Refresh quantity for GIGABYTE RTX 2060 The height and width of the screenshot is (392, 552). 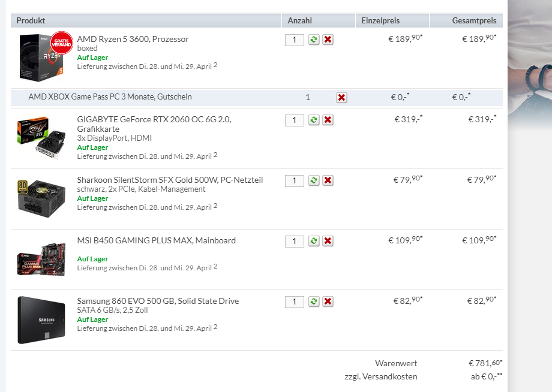coord(314,120)
